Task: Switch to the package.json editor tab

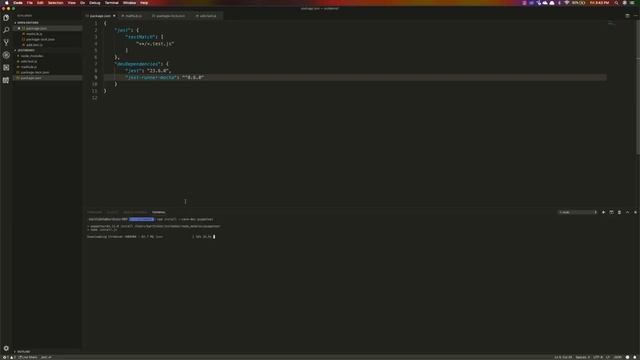Action: tap(100, 16)
